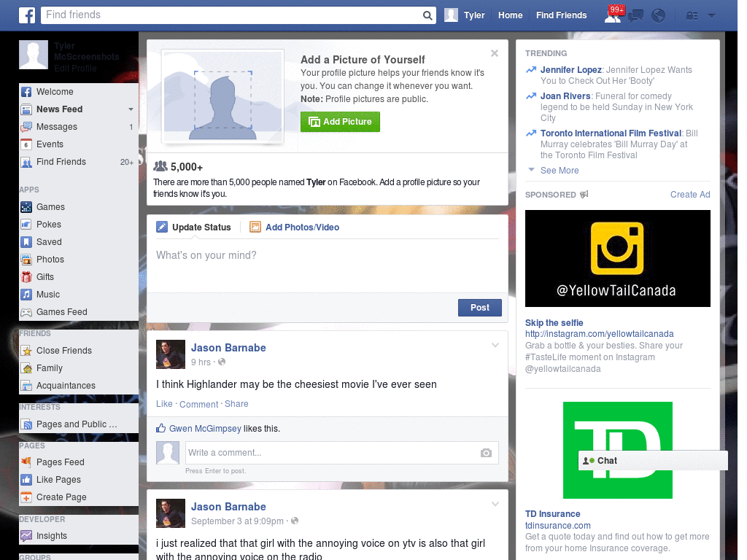Open the tdinsurance.com link
The height and width of the screenshot is (560, 747).
click(557, 525)
